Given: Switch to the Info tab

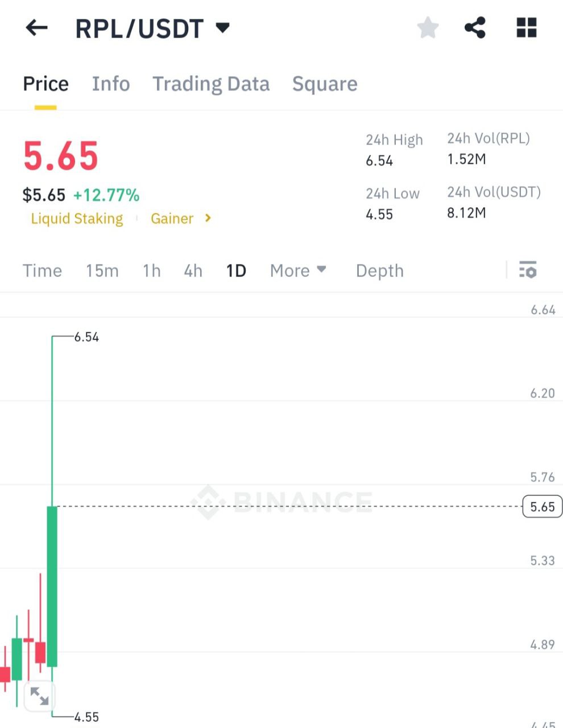Looking at the screenshot, I should click(x=111, y=84).
